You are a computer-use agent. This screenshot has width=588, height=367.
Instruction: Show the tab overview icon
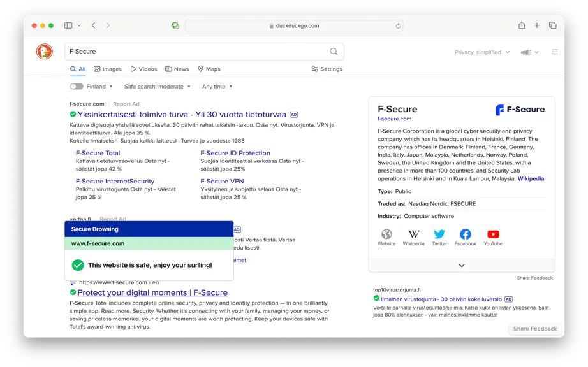point(553,25)
